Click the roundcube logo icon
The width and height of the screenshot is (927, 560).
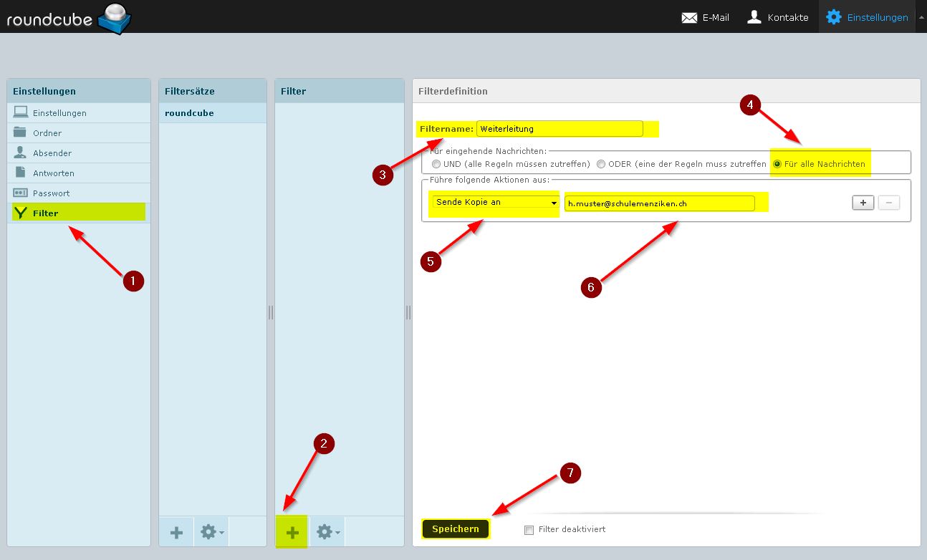point(115,19)
